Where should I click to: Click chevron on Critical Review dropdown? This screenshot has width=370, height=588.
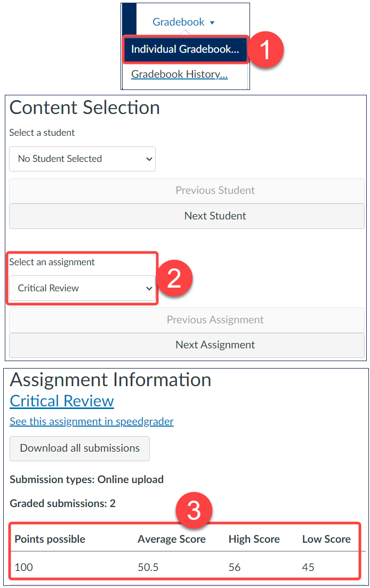(x=149, y=288)
